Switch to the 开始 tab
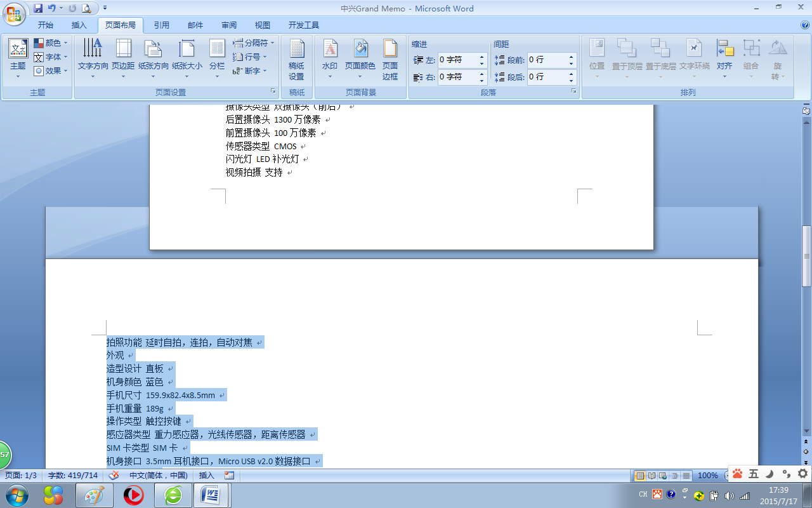The width and height of the screenshot is (812, 508). [x=46, y=25]
